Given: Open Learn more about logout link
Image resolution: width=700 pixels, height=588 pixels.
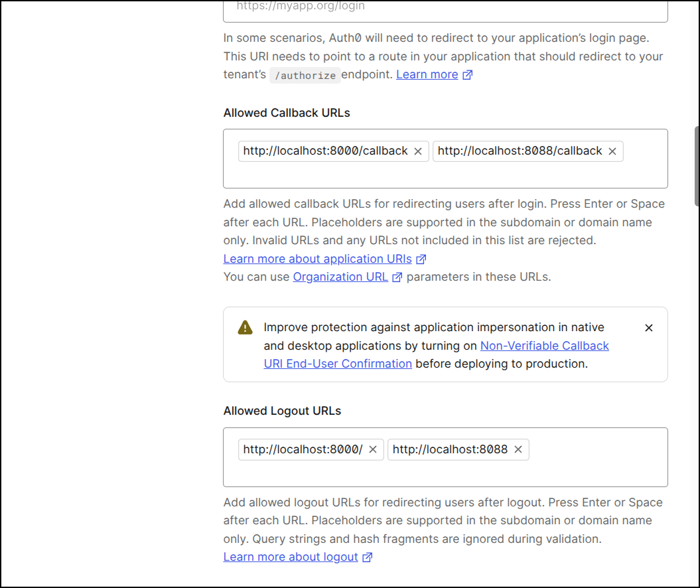Looking at the screenshot, I should coord(291,557).
